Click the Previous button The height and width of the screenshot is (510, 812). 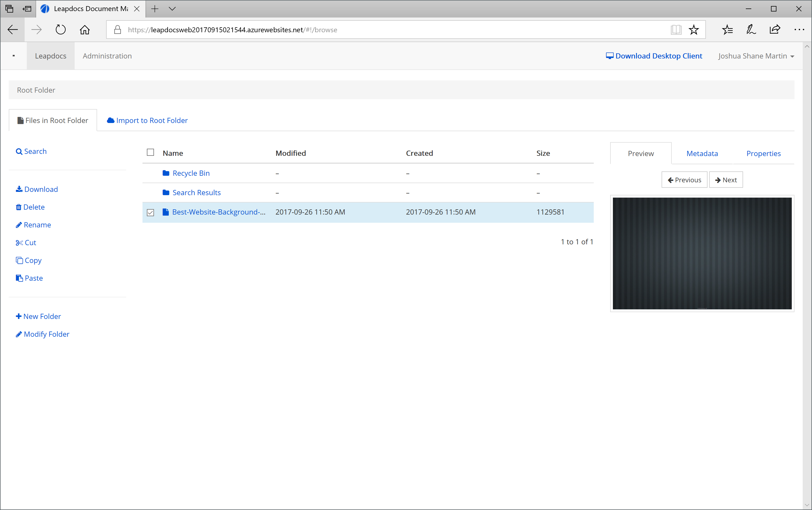pos(684,180)
